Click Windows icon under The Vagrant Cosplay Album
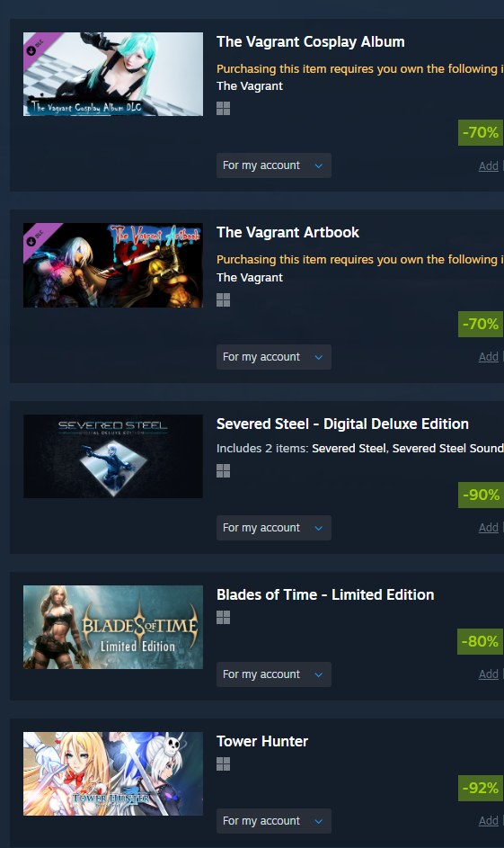 pyautogui.click(x=223, y=109)
